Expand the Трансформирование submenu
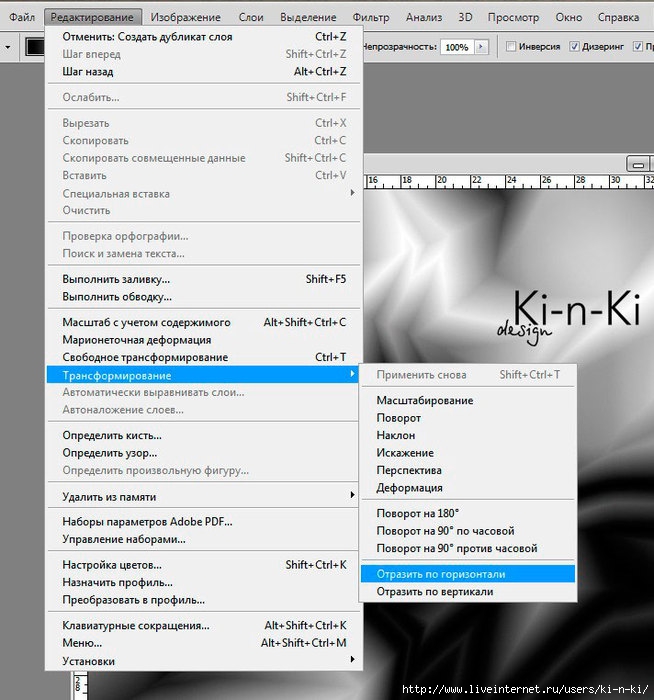Screen dimensions: 654x700 [x=203, y=375]
